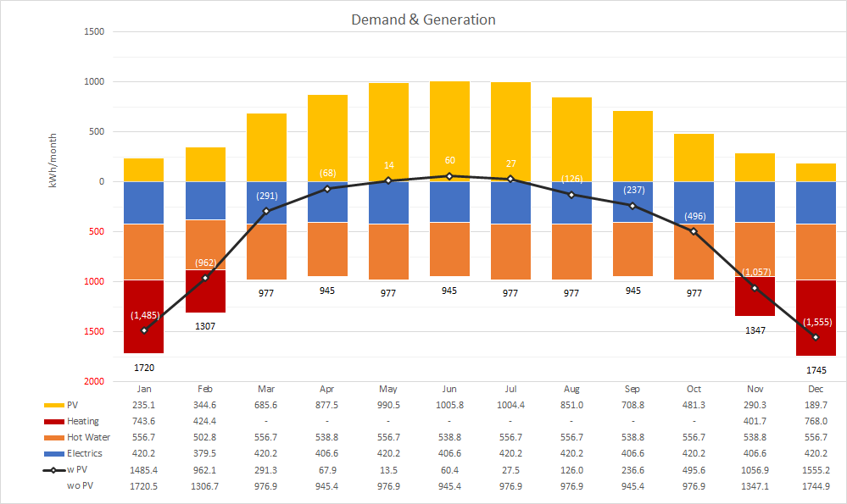
Task: Click red axis value 2000 at bottom
Action: pyautogui.click(x=94, y=381)
